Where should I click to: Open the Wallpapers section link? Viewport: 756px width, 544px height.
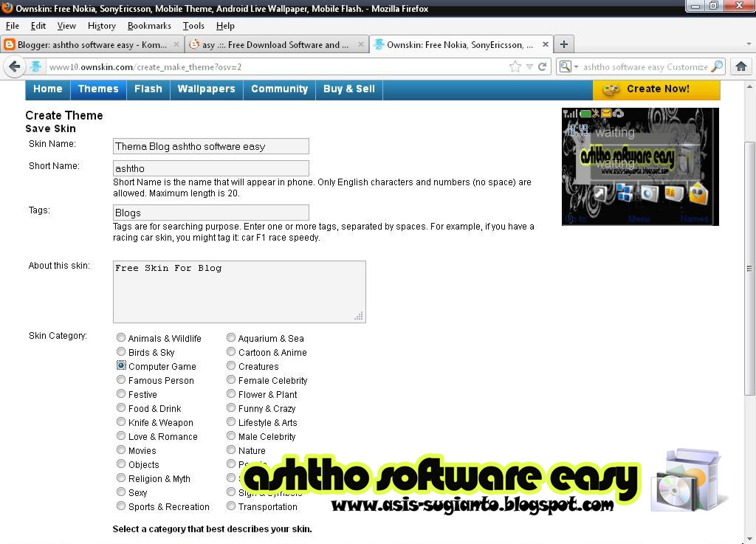pos(206,89)
